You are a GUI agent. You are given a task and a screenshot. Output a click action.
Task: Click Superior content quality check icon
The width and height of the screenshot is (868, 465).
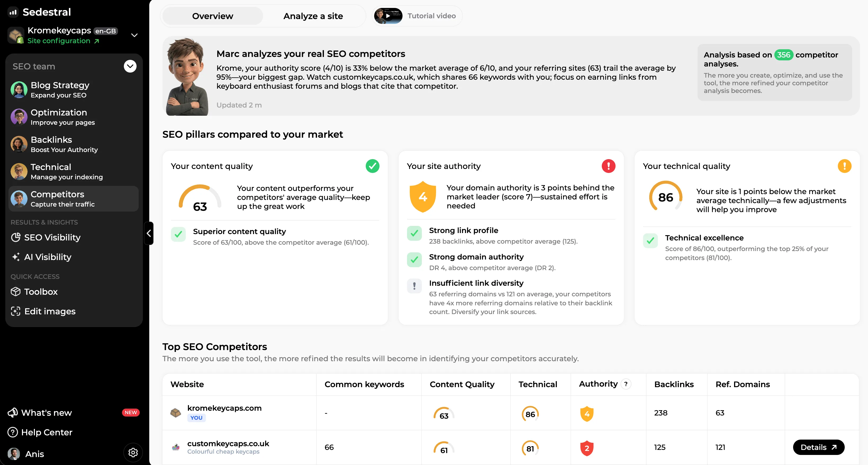tap(178, 234)
